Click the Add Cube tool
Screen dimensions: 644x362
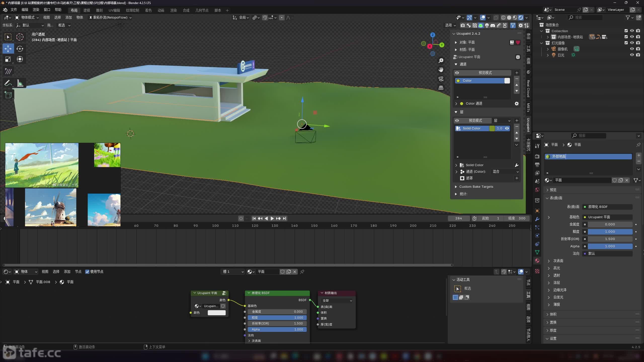tap(8, 95)
